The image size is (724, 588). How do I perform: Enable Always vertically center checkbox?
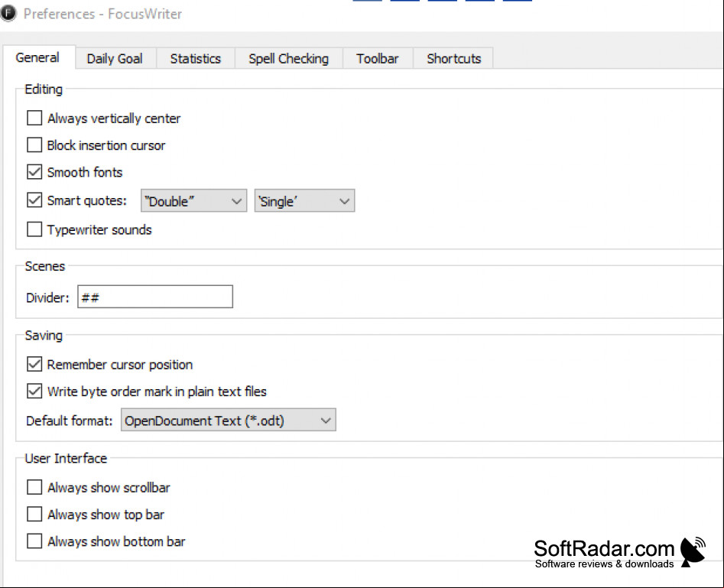tap(34, 119)
